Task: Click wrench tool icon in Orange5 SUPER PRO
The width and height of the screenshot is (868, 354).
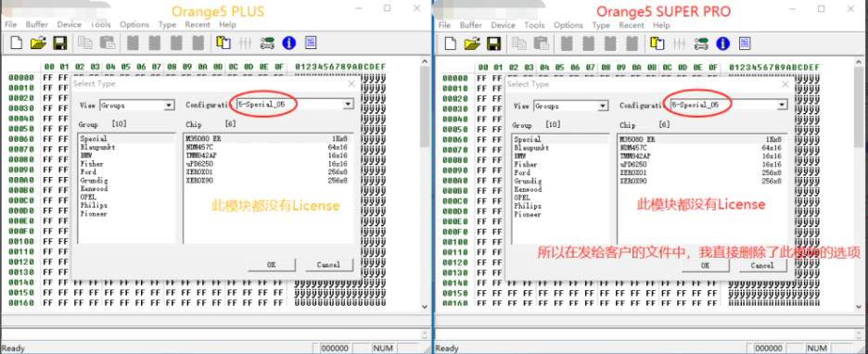Action: [x=701, y=44]
